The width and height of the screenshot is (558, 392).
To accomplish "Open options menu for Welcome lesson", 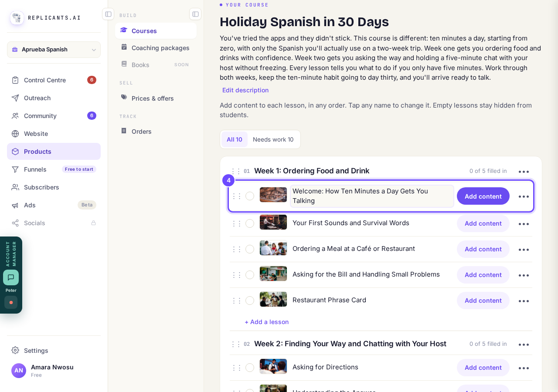I will coord(524,196).
